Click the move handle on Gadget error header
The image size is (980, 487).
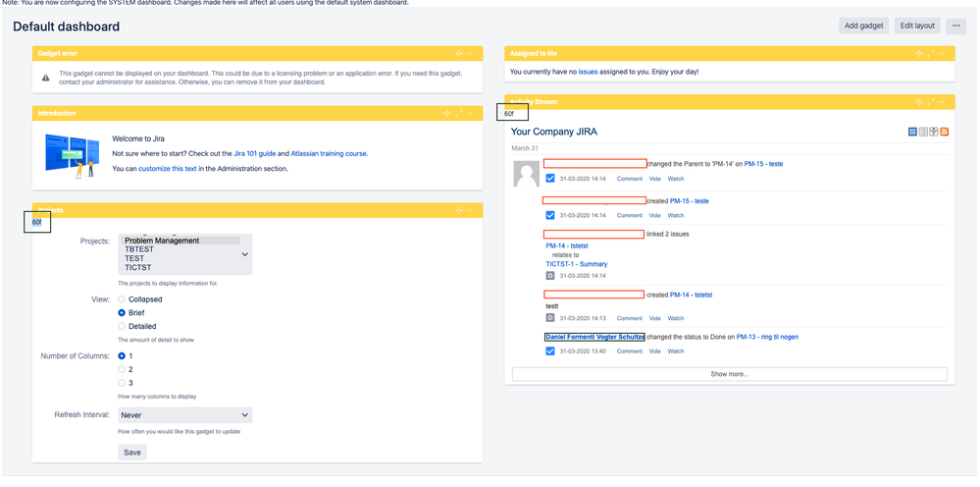(x=458, y=54)
